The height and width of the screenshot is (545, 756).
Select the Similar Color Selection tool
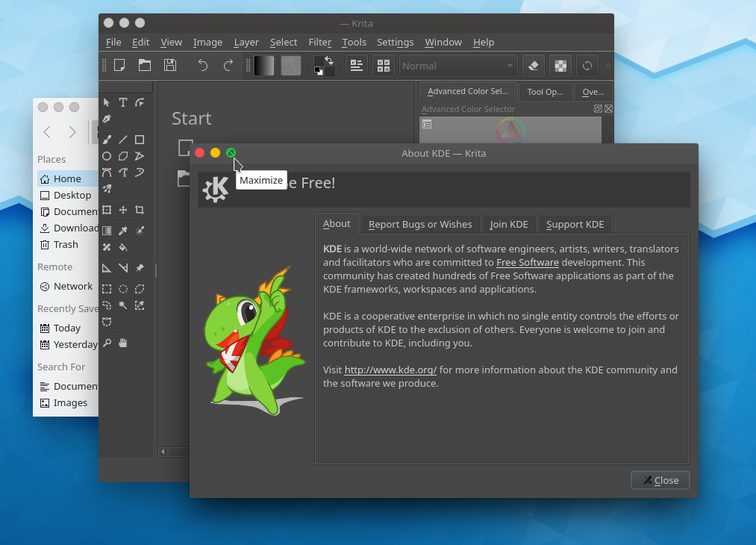(x=140, y=305)
